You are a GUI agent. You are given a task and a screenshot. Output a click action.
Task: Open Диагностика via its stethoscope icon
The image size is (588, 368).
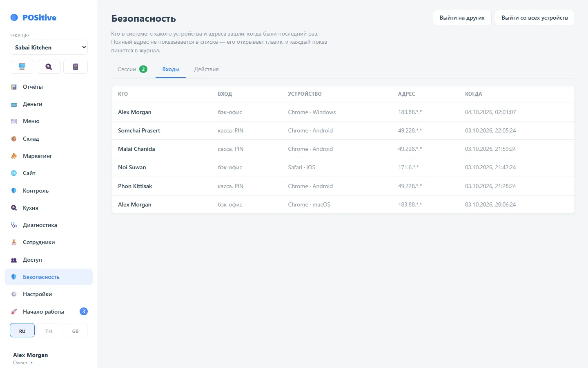[14, 225]
